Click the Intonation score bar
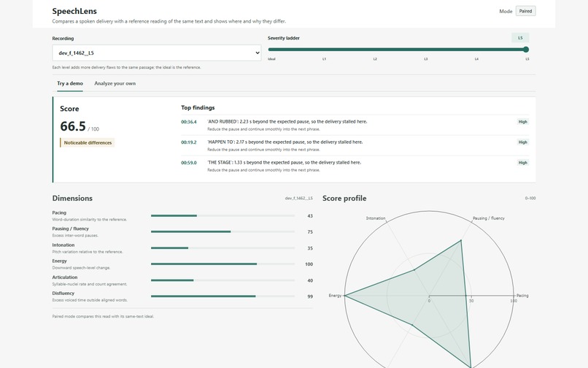This screenshot has width=588, height=368. tap(223, 248)
